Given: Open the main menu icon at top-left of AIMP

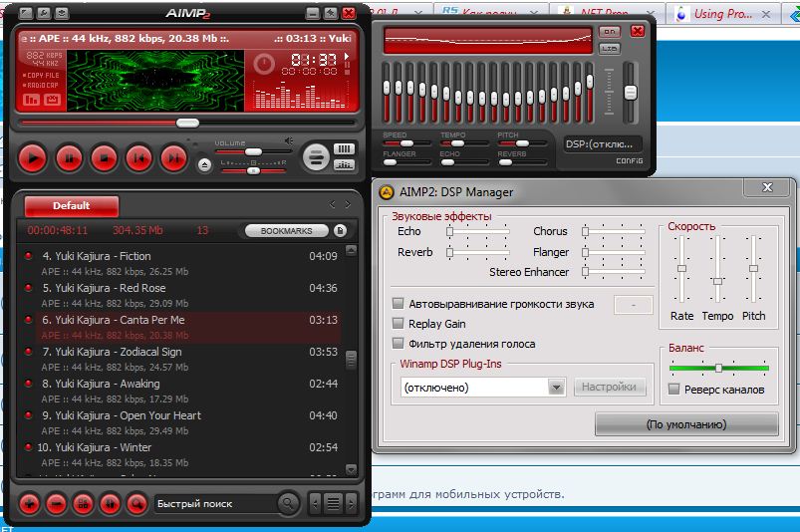Looking at the screenshot, I should [26, 13].
